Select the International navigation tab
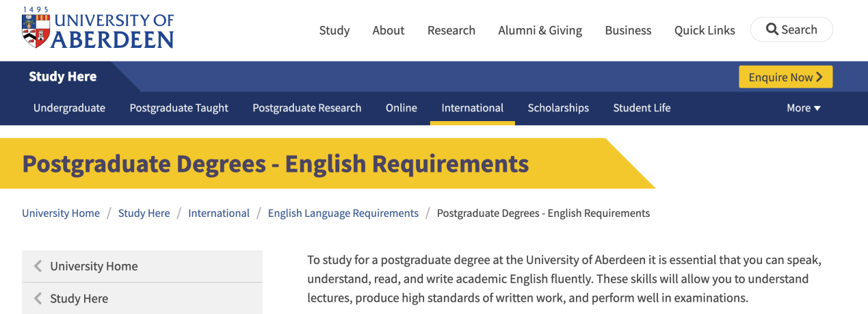 click(473, 108)
